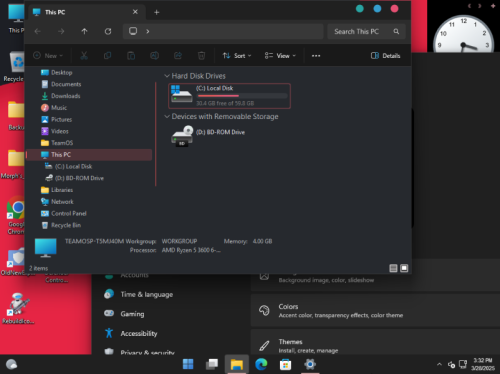Viewport: 500px width, 374px height.
Task: Open the (C:) Local Disk drive
Action: (229, 96)
